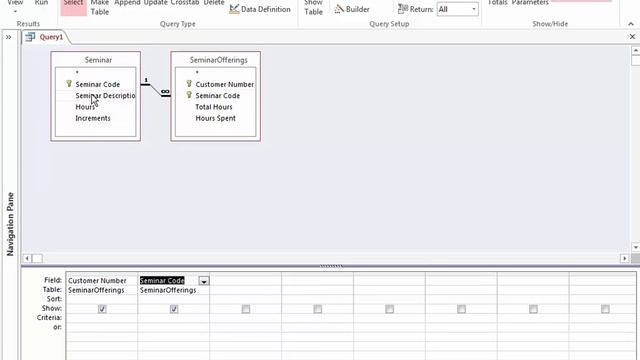Click the Query1 tab icon
Viewport: 640px width, 360px height.
(x=30, y=37)
